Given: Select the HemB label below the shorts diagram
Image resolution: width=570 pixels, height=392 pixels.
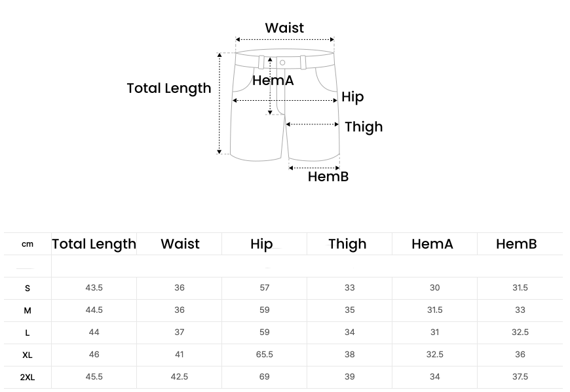Looking at the screenshot, I should pyautogui.click(x=328, y=177).
